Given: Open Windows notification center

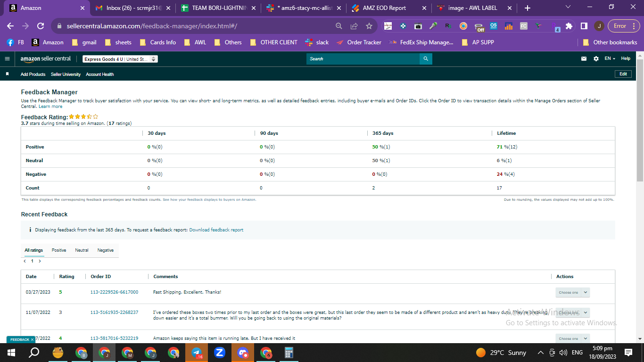Looking at the screenshot, I should tap(628, 353).
